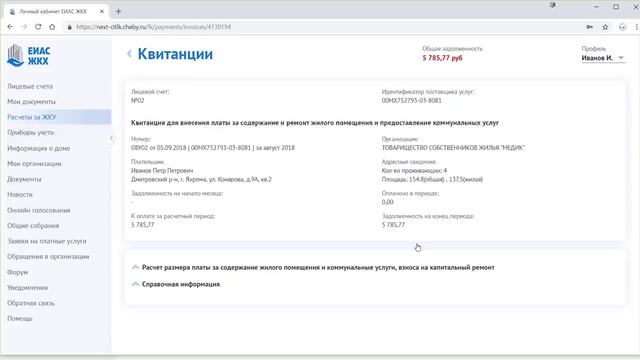Click the ЕИАС ЖКХ logo

coord(29,56)
